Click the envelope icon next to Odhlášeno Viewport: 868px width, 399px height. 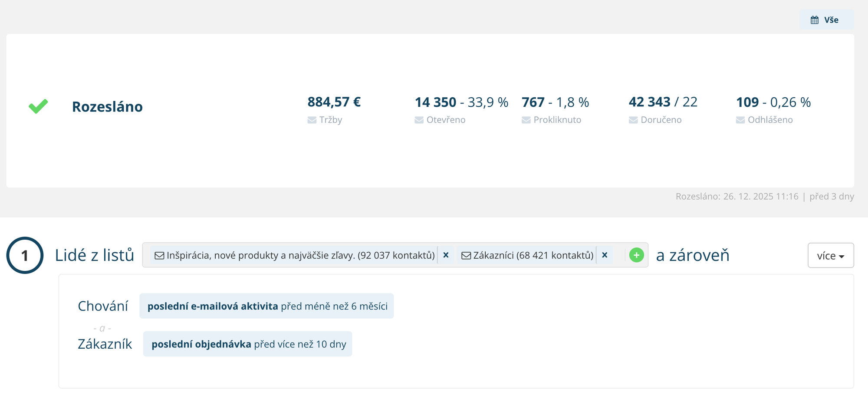click(x=740, y=120)
